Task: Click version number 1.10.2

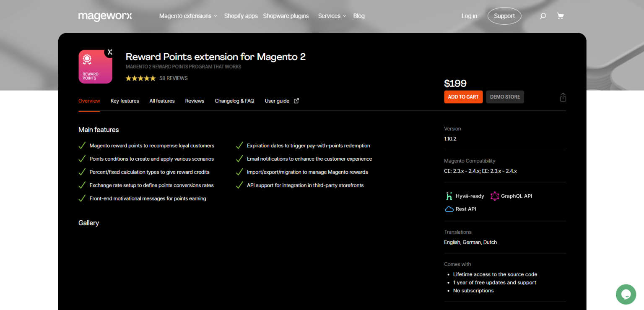Action: point(450,139)
